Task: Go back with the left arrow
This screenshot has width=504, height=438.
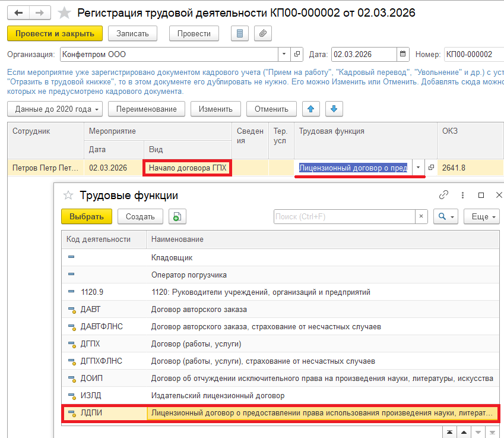Action: tap(18, 13)
